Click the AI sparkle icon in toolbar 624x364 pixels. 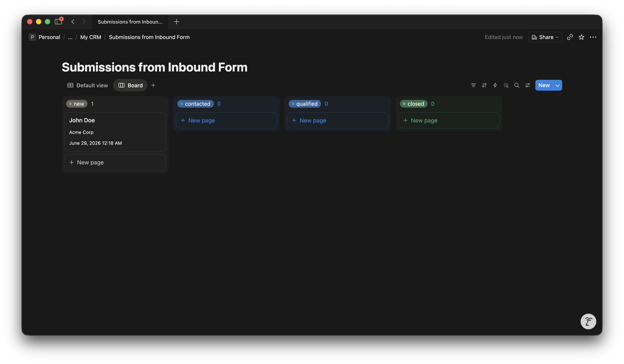click(x=506, y=85)
